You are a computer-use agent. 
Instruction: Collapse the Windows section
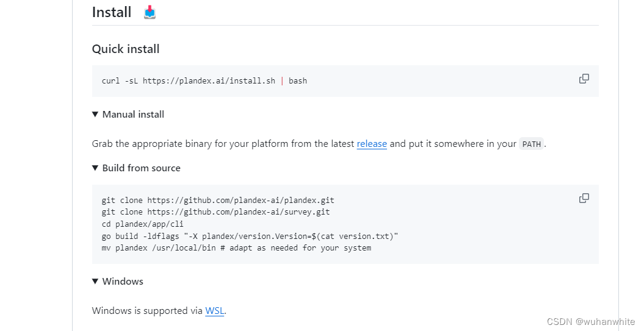pos(118,282)
